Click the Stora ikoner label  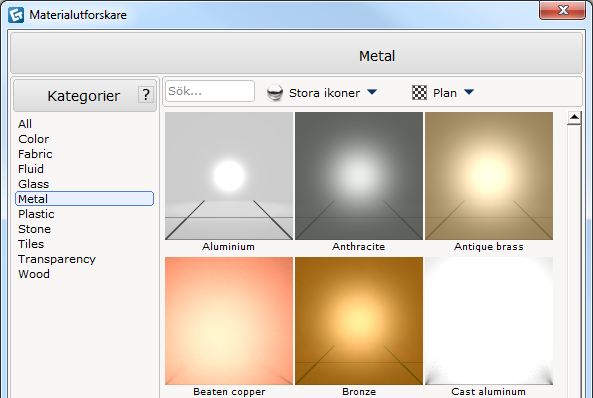click(324, 93)
